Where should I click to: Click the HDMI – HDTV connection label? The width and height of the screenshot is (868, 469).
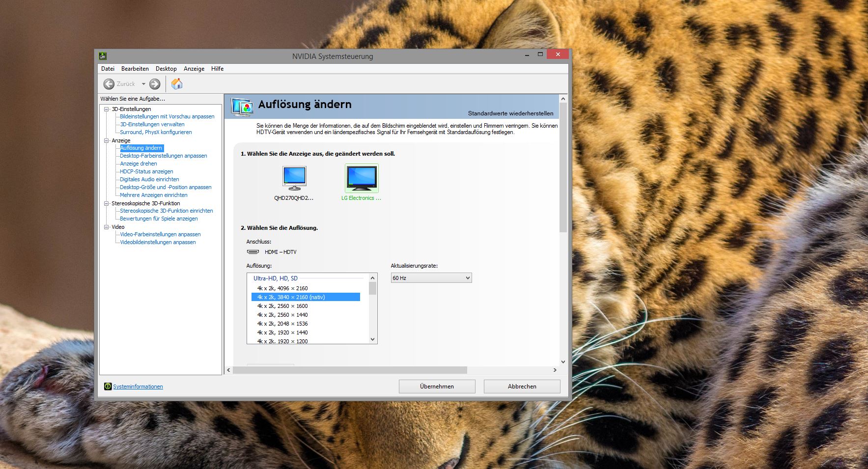coord(280,252)
